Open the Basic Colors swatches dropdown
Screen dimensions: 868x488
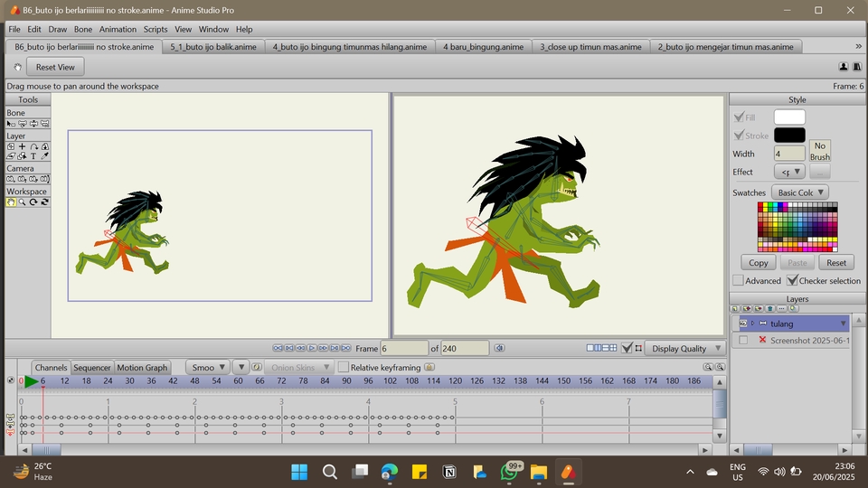[x=799, y=192]
